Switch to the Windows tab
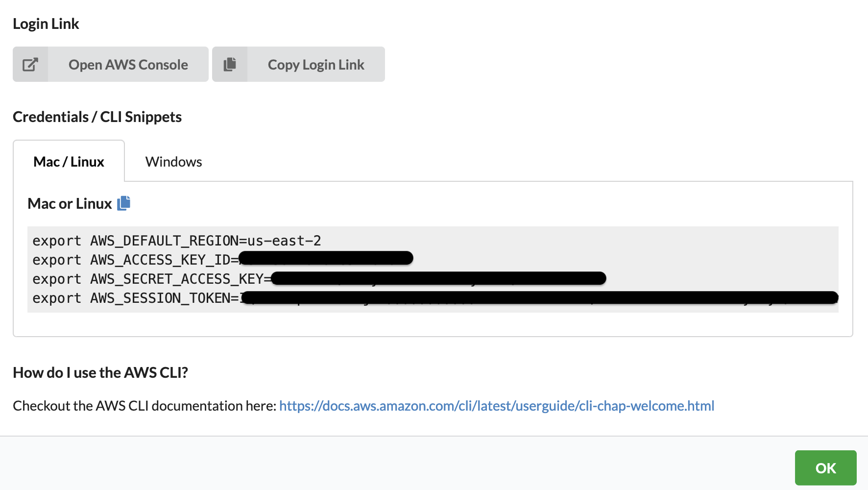Viewport: 868px width, 490px height. pyautogui.click(x=173, y=162)
